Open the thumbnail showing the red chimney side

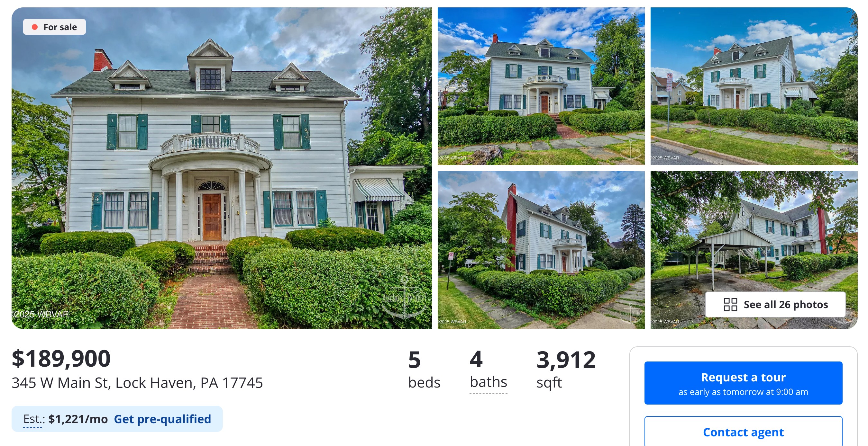pyautogui.click(x=541, y=250)
